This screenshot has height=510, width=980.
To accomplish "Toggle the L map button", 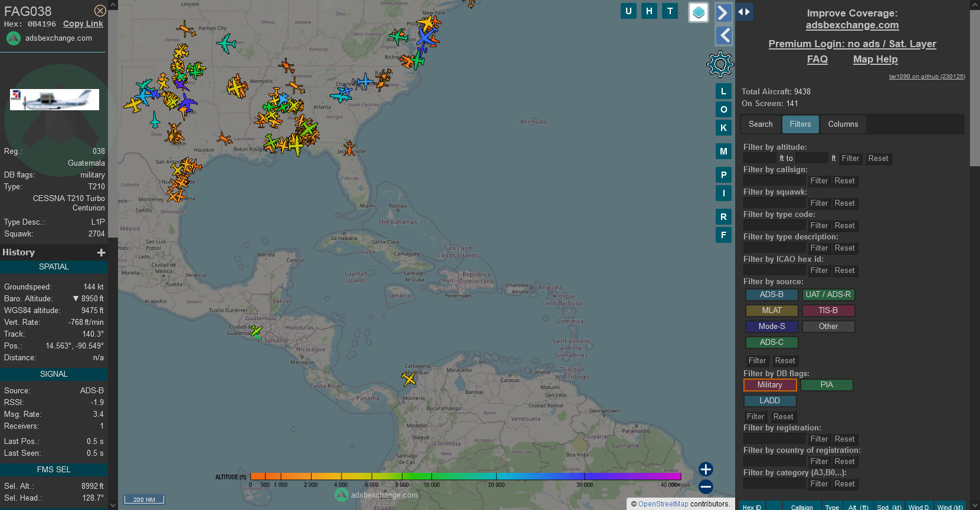I will [x=723, y=91].
